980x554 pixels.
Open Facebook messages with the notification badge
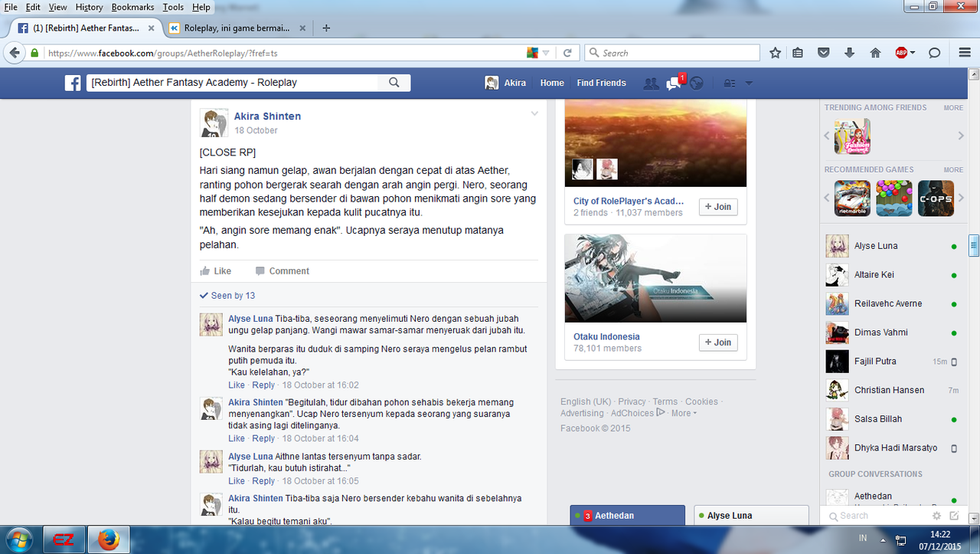click(673, 83)
